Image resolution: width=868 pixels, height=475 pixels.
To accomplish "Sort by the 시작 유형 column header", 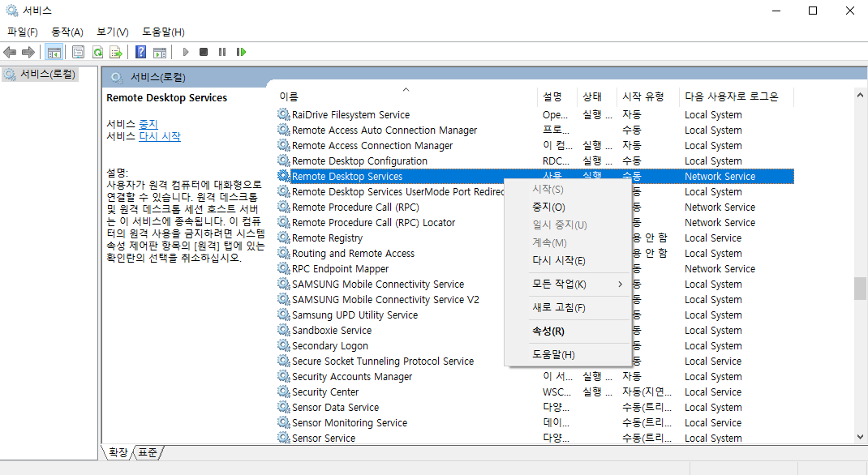I will 647,96.
